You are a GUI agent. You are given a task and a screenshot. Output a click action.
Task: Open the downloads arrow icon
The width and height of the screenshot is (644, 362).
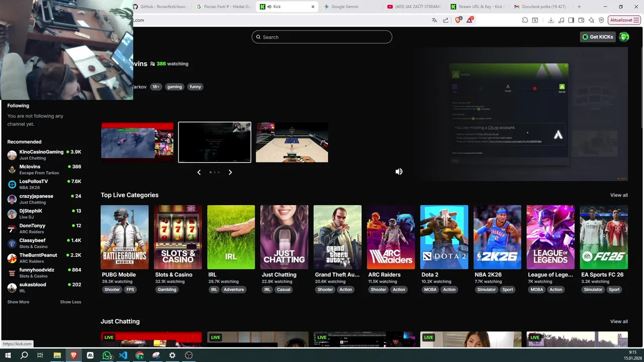pyautogui.click(x=551, y=20)
